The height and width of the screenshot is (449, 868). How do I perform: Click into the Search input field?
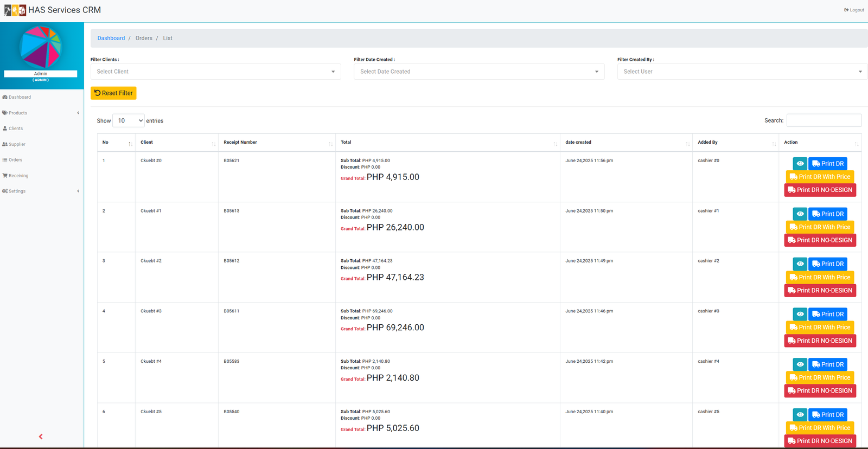[x=824, y=120]
